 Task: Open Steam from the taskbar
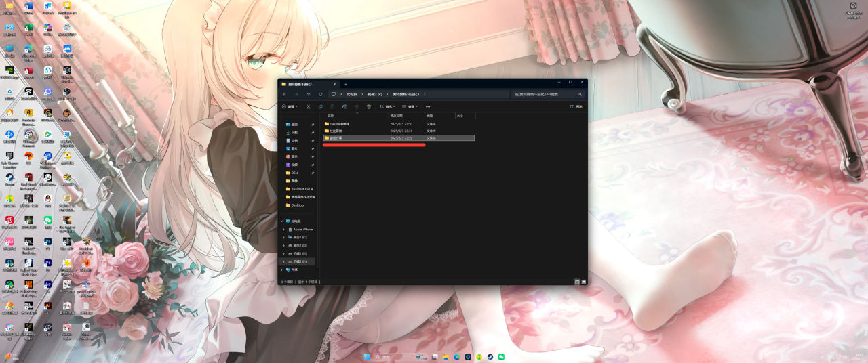tap(490, 357)
